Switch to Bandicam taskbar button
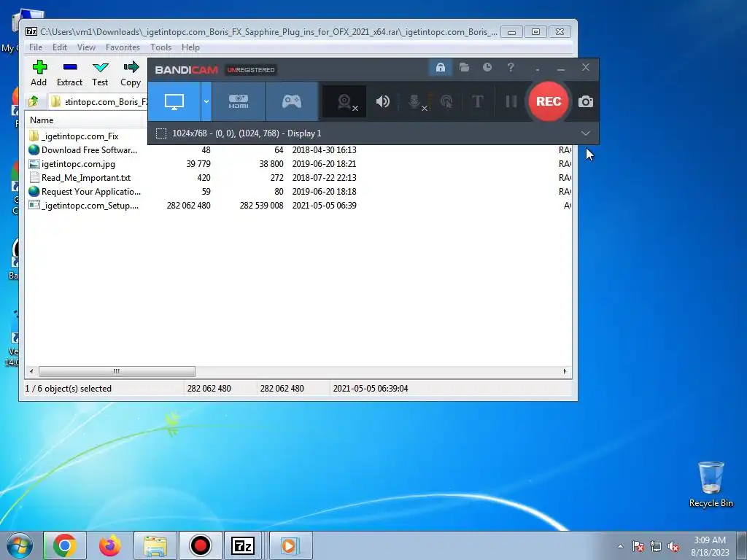The image size is (747, 560). [x=201, y=545]
